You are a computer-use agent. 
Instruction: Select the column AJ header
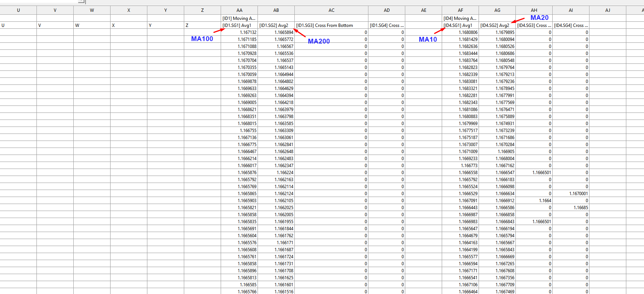click(x=608, y=10)
